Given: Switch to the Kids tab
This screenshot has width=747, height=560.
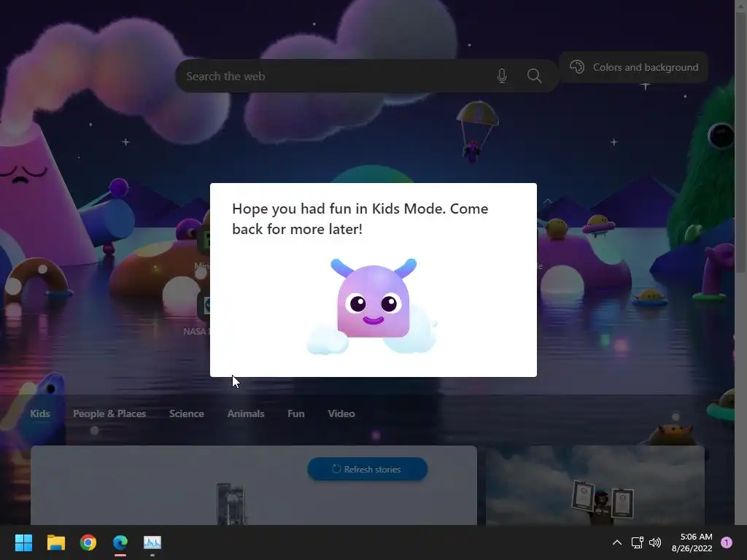Looking at the screenshot, I should [40, 413].
